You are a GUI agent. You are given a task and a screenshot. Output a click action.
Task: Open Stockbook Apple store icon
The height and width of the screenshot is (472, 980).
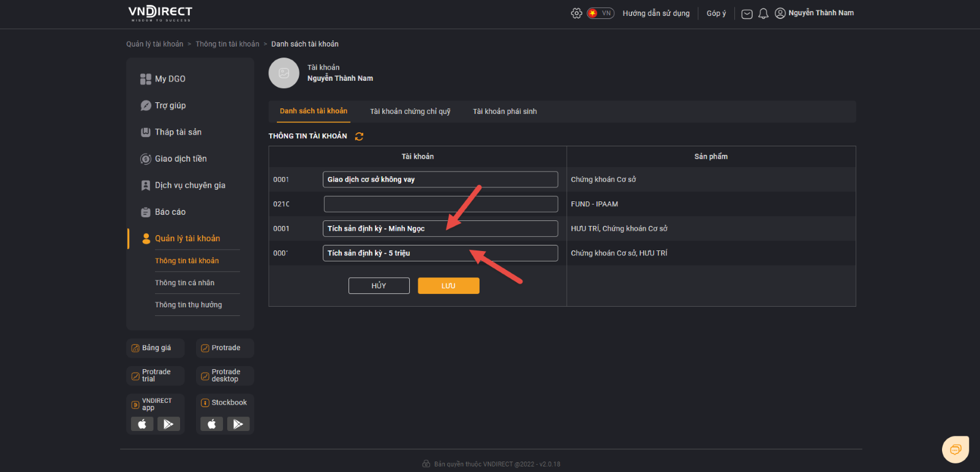pyautogui.click(x=212, y=424)
